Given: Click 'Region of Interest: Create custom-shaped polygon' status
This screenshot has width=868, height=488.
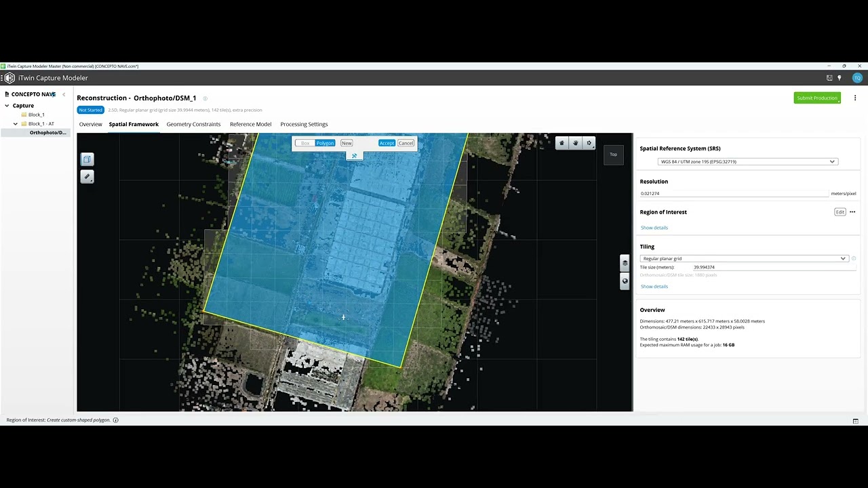Looking at the screenshot, I should [58, 420].
